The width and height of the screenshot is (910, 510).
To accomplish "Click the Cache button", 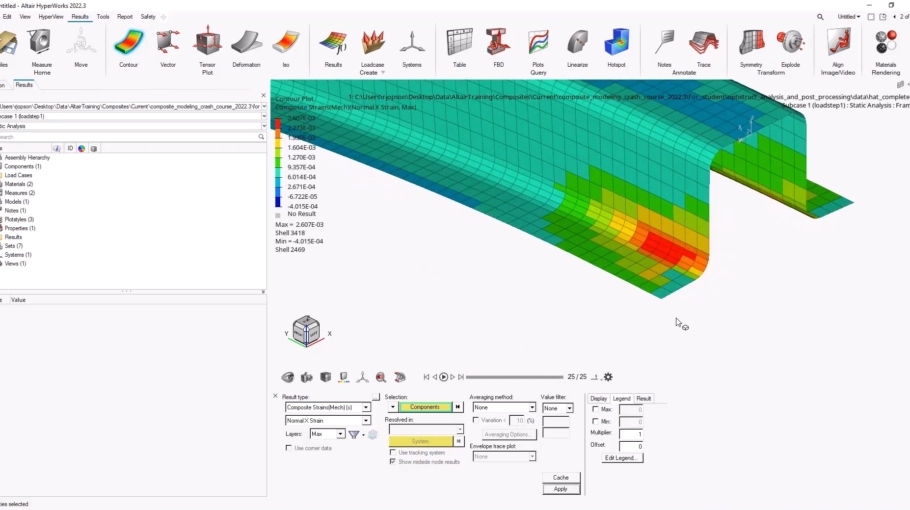I will (561, 478).
